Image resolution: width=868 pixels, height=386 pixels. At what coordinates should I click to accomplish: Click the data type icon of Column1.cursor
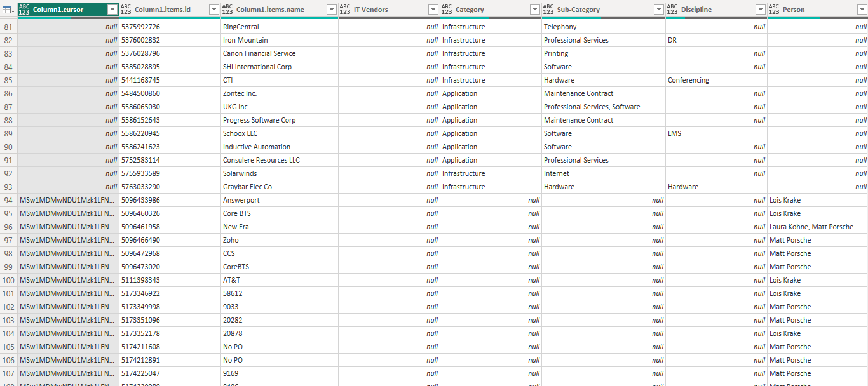(x=25, y=10)
